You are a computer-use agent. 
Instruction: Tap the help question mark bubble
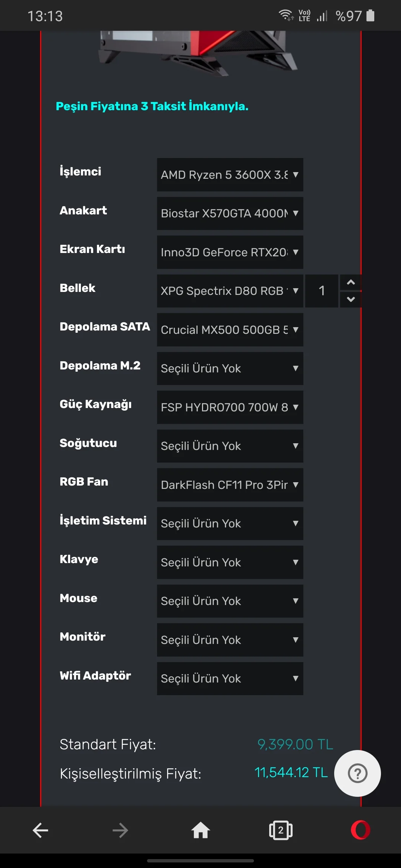point(358,773)
